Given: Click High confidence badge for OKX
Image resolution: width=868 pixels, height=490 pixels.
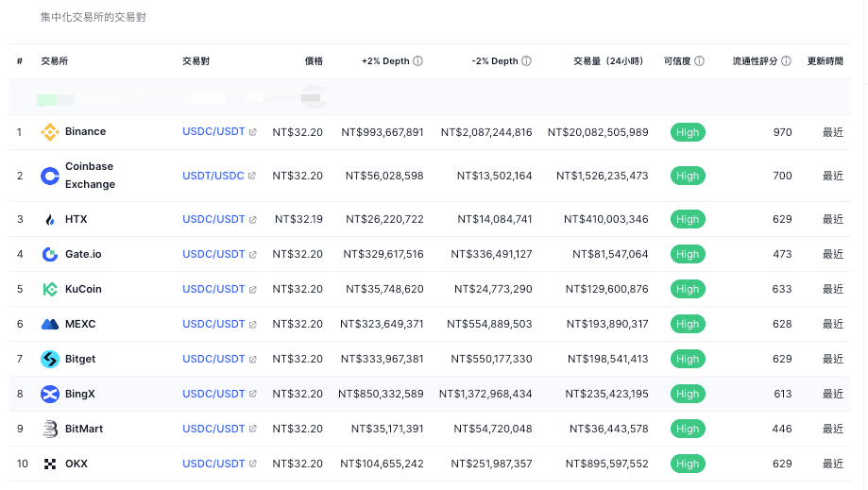Looking at the screenshot, I should 688,464.
